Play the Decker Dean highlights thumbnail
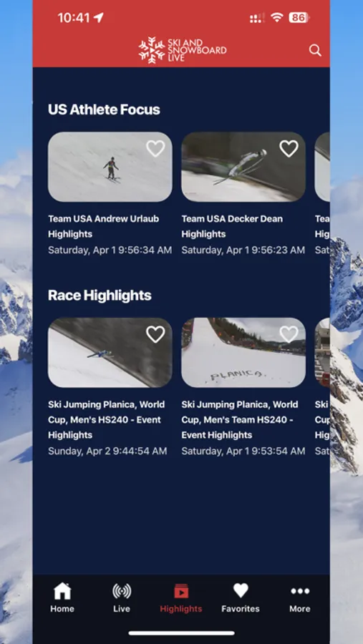Viewport: 363px width, 644px height. click(243, 167)
